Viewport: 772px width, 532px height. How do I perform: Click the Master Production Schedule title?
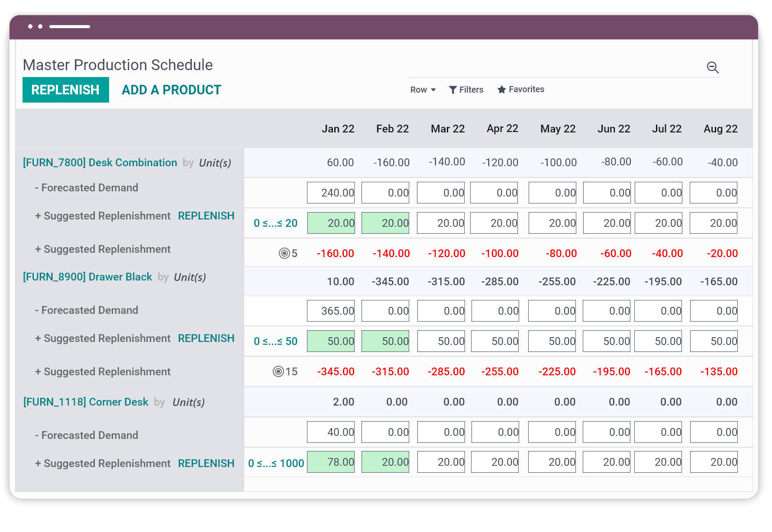coord(118,65)
